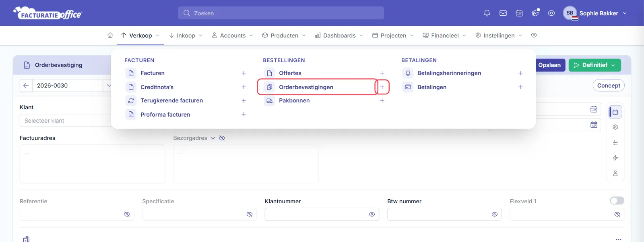Screen dimensions: 644x242
Task: Open Proforma facturen menu entry
Action: [165, 115]
